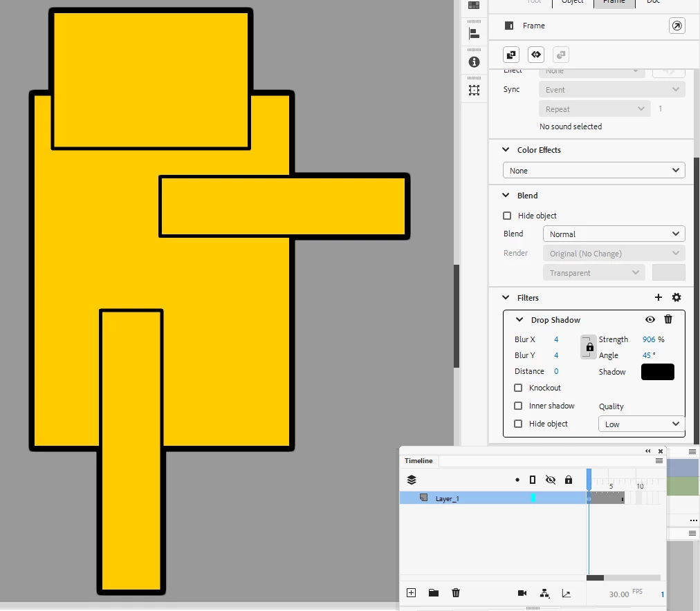Toggle the blur X/Y link lock
Viewport: 700px width, 611px height.
coord(589,347)
